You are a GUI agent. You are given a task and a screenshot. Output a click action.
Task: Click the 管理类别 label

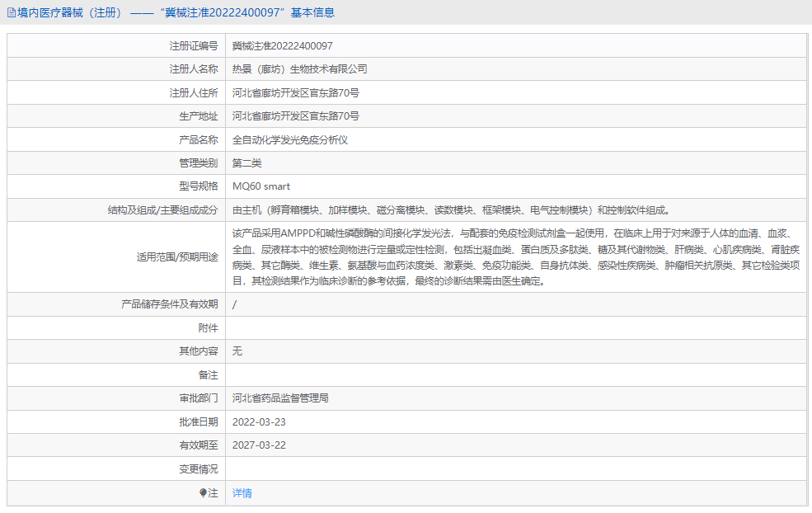(199, 163)
